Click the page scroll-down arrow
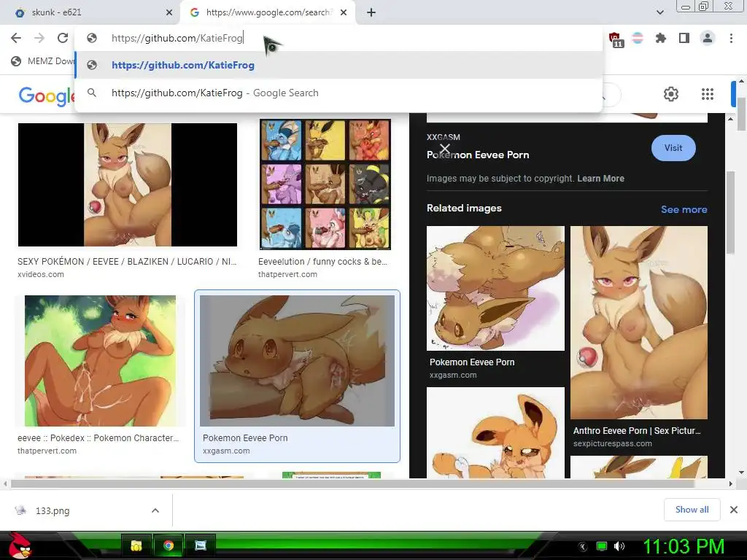The height and width of the screenshot is (560, 747). (x=741, y=472)
